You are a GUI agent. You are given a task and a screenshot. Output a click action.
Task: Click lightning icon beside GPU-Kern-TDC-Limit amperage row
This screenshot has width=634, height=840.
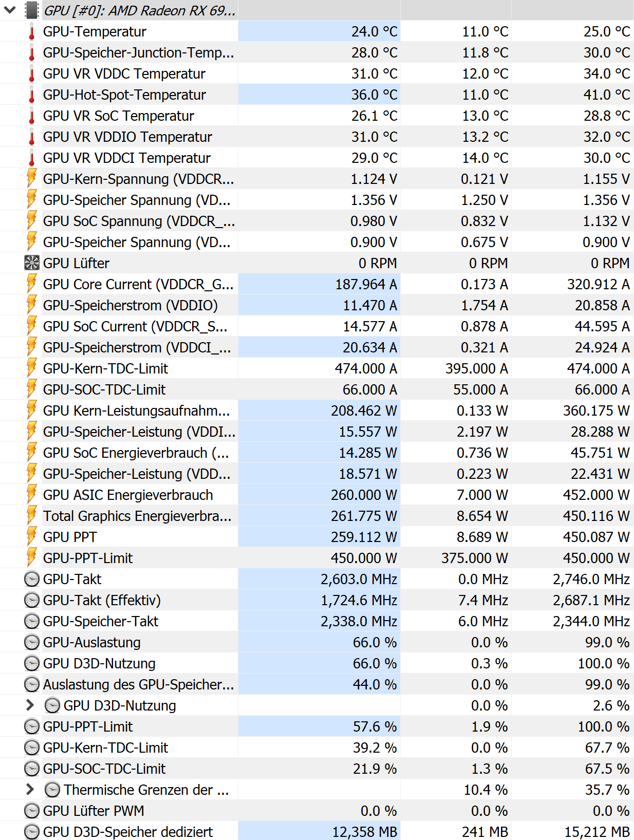pyautogui.click(x=32, y=368)
